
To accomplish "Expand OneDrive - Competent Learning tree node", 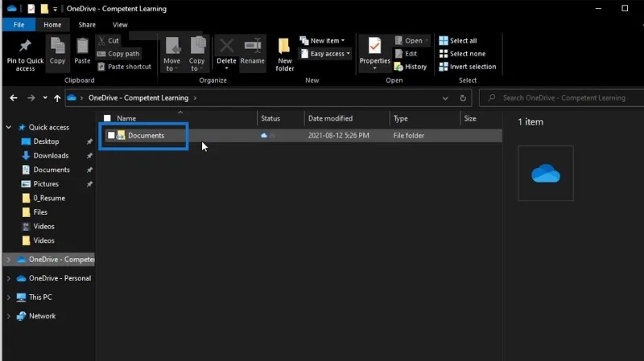I will 9,260.
